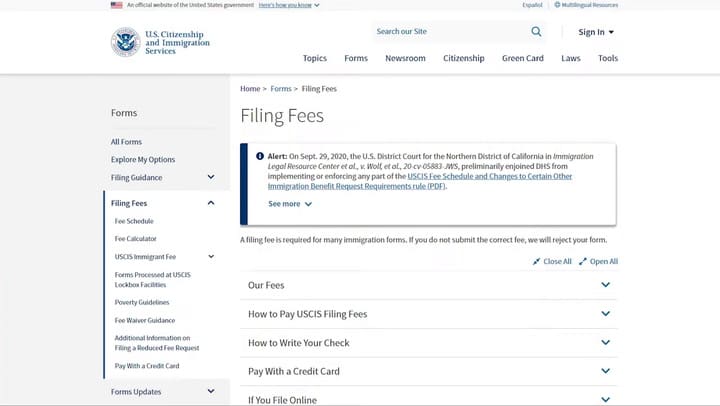
Task: Click the Forms sidebar heading
Action: pos(124,113)
